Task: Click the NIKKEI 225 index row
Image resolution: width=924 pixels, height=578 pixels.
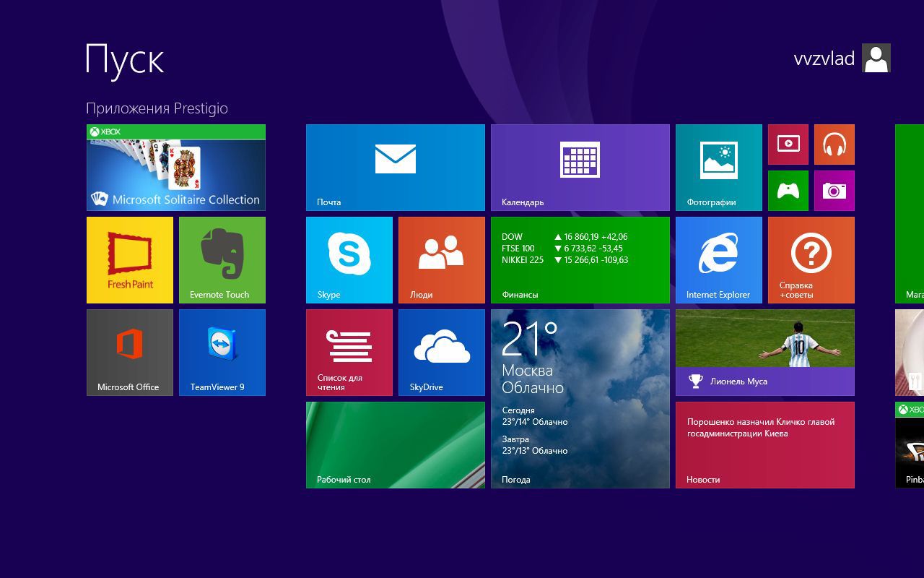Action: click(x=565, y=260)
